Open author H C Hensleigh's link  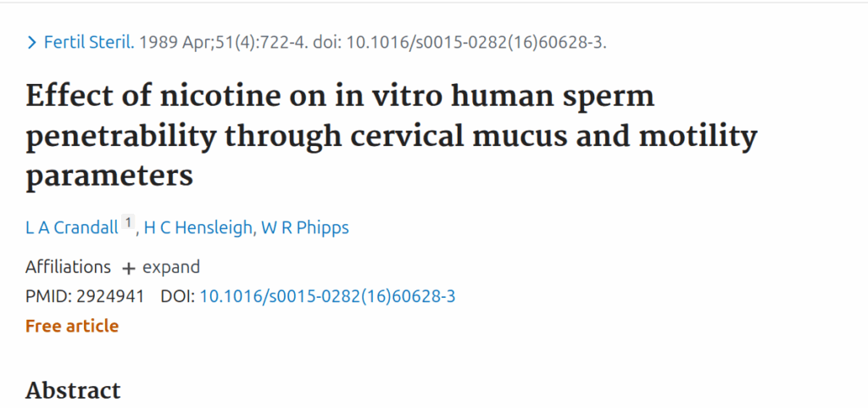click(197, 227)
